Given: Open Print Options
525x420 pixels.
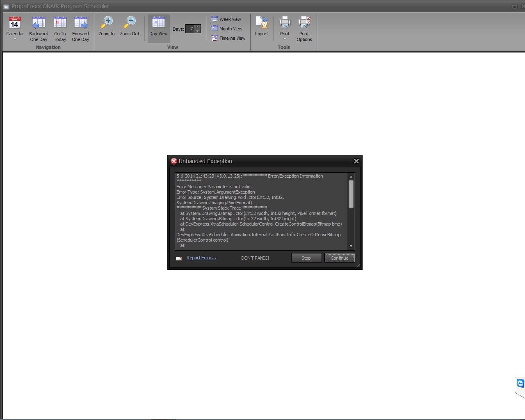Looking at the screenshot, I should (304, 29).
